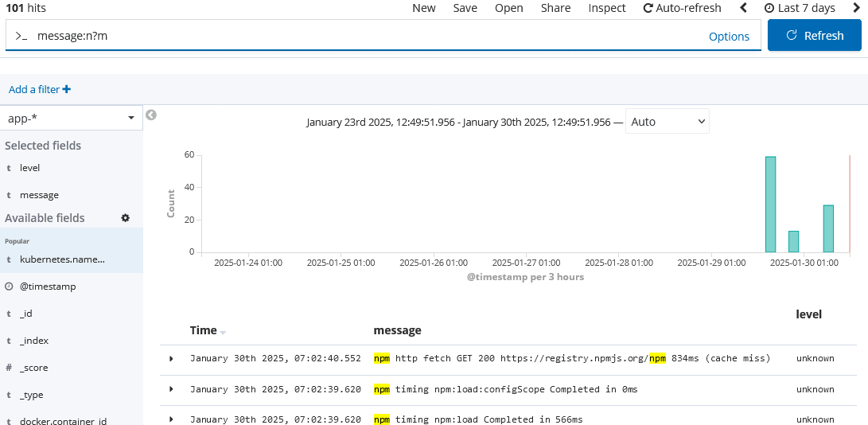This screenshot has height=425, width=868.
Task: Click the clock icon beside @timestamp field
Action: click(x=9, y=287)
